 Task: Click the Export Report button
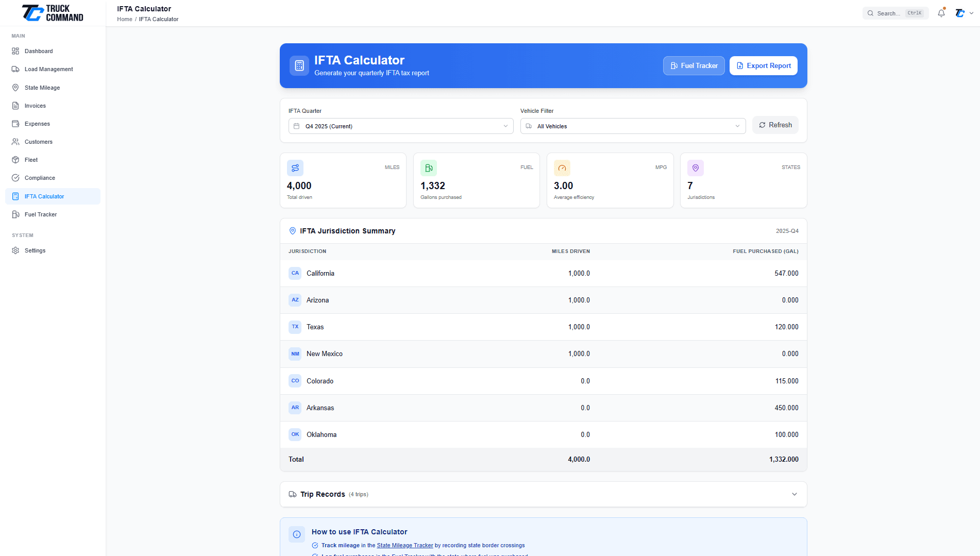[763, 65]
